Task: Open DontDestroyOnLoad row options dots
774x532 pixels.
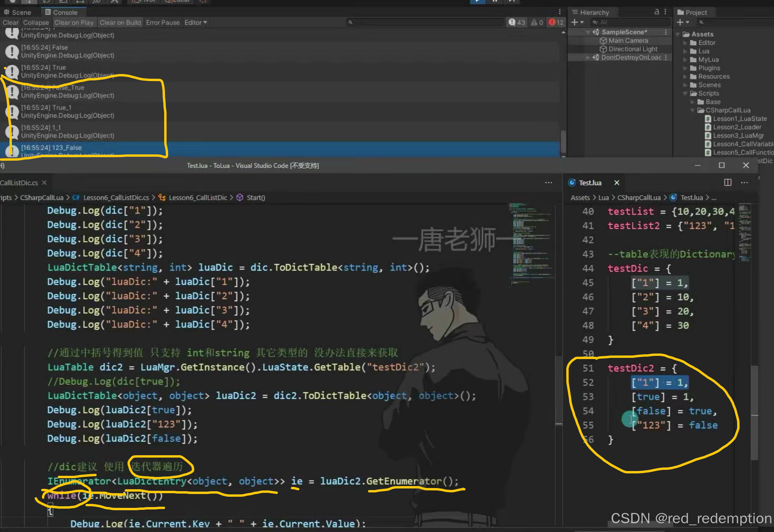Action: (666, 58)
